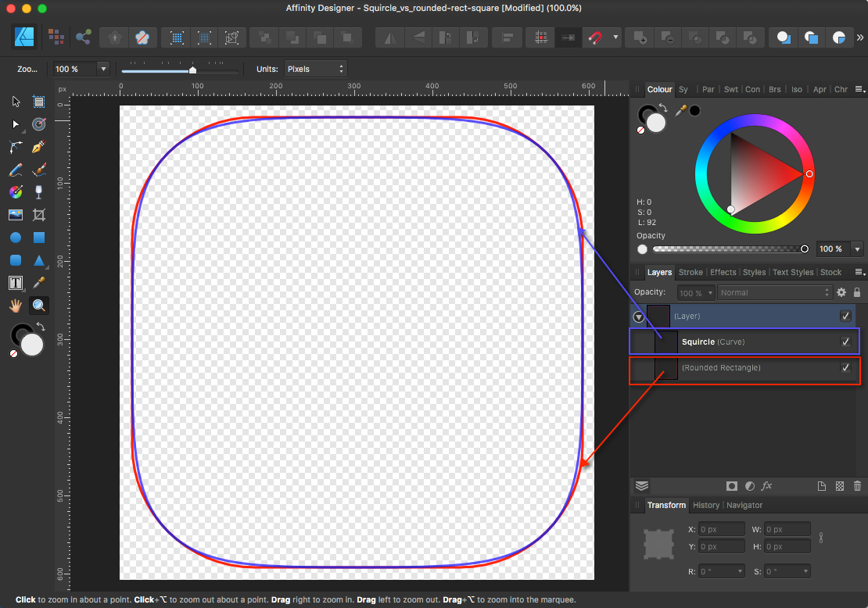Expand the Layer group arrow
Viewport: 868px width, 608px height.
click(639, 317)
